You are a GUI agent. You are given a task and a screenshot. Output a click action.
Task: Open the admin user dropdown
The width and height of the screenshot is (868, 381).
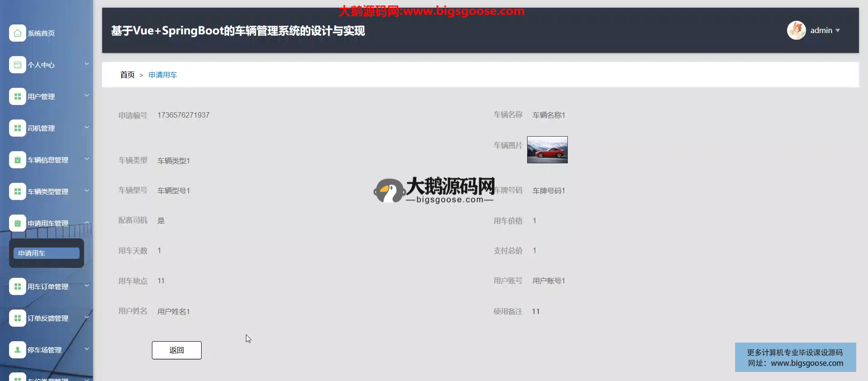click(x=825, y=30)
